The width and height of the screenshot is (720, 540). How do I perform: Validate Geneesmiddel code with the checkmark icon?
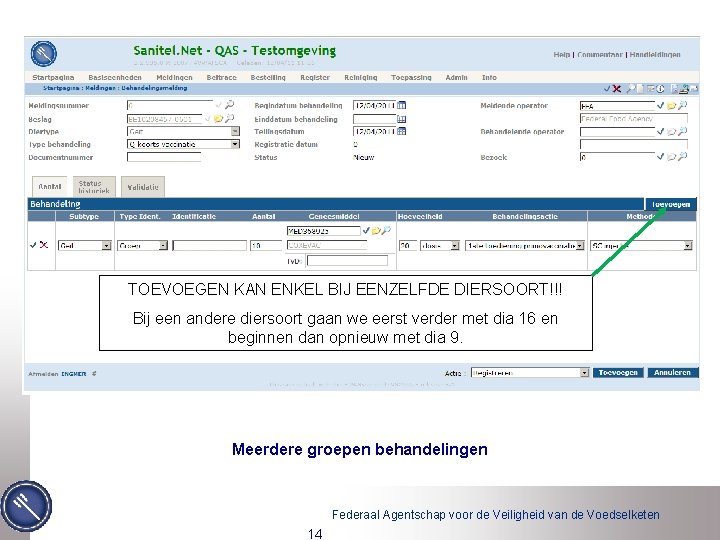[x=366, y=230]
